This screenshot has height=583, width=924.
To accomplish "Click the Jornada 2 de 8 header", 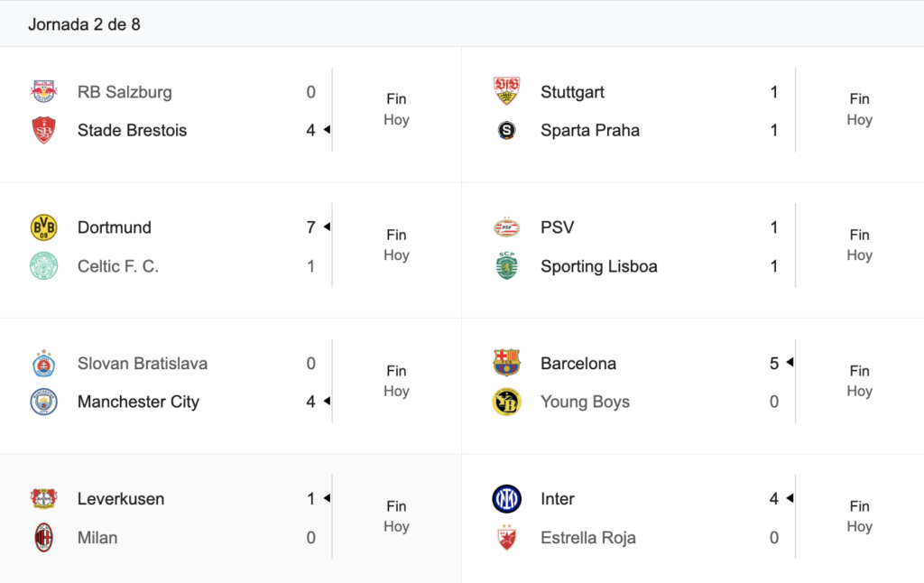I will (84, 24).
